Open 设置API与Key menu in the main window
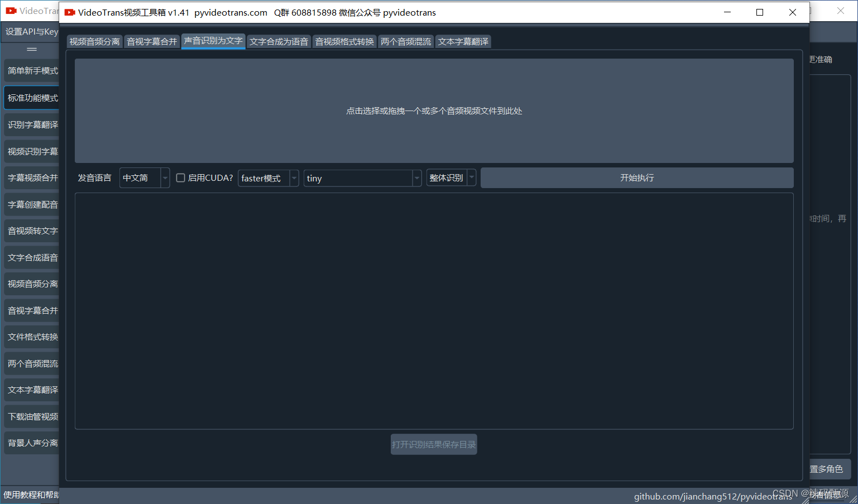Image resolution: width=858 pixels, height=504 pixels. pos(31,32)
